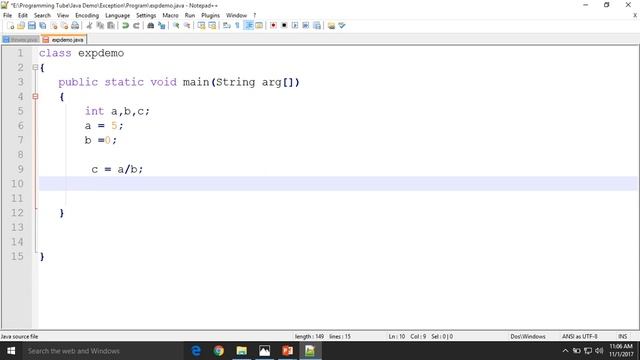
Task: Click the line 'int a,b,c;'
Action: pyautogui.click(x=118, y=111)
